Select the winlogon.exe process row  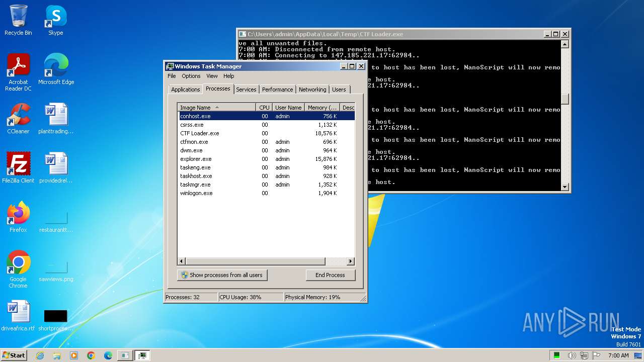266,193
